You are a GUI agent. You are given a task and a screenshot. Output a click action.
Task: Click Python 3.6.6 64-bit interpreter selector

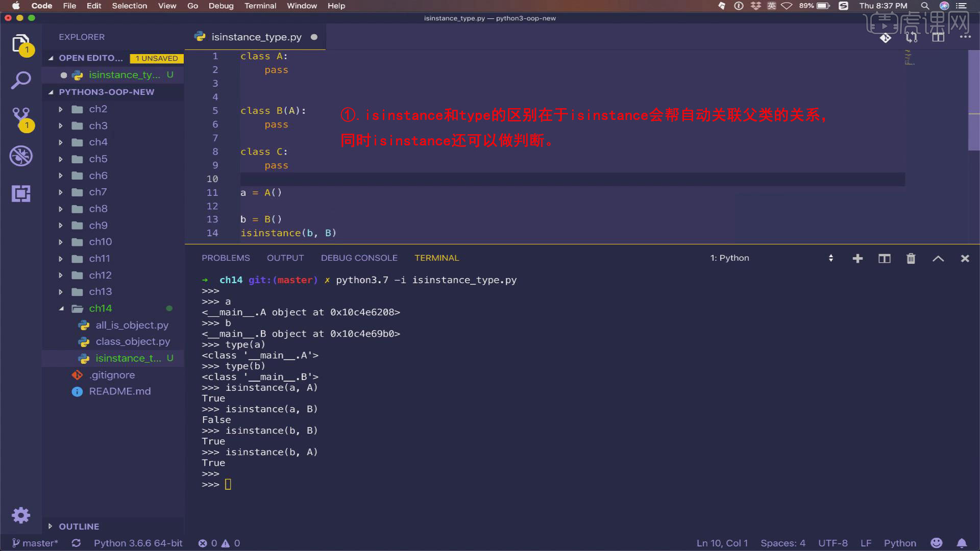pyautogui.click(x=138, y=543)
